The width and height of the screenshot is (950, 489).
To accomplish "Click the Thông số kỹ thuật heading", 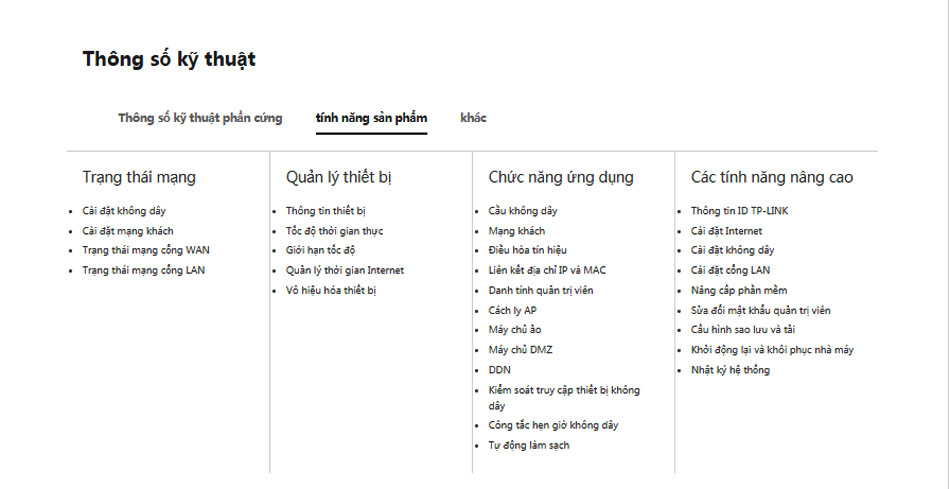I will point(169,59).
